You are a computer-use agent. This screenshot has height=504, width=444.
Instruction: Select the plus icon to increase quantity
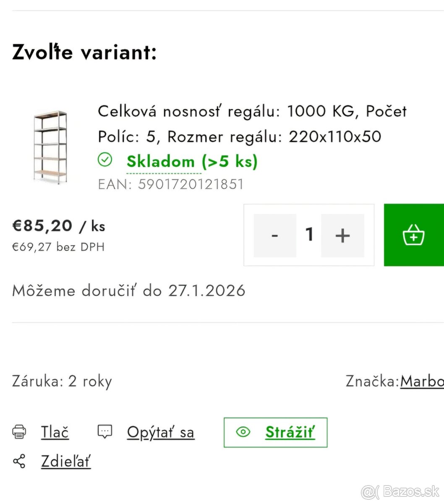coord(343,235)
